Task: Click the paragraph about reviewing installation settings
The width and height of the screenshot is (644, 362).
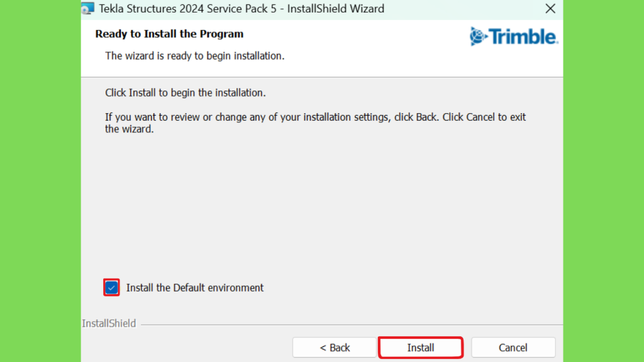Action: 315,123
